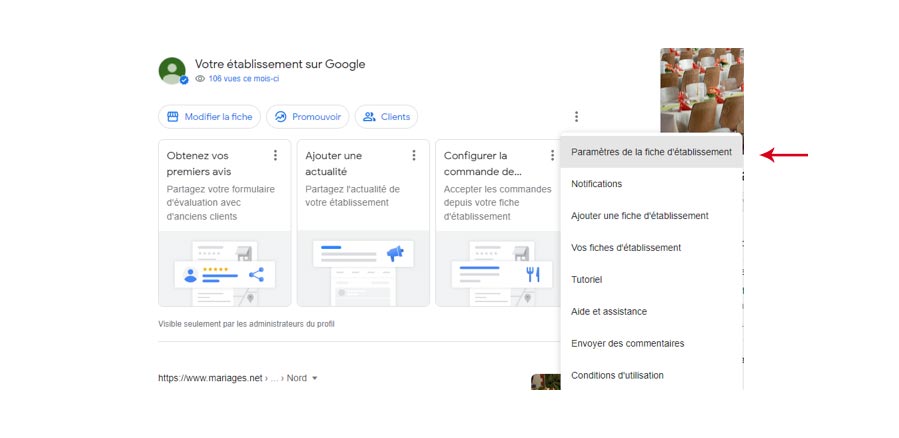Select the "Tutoriel" menu item
The width and height of the screenshot is (899, 438).
pyautogui.click(x=651, y=280)
